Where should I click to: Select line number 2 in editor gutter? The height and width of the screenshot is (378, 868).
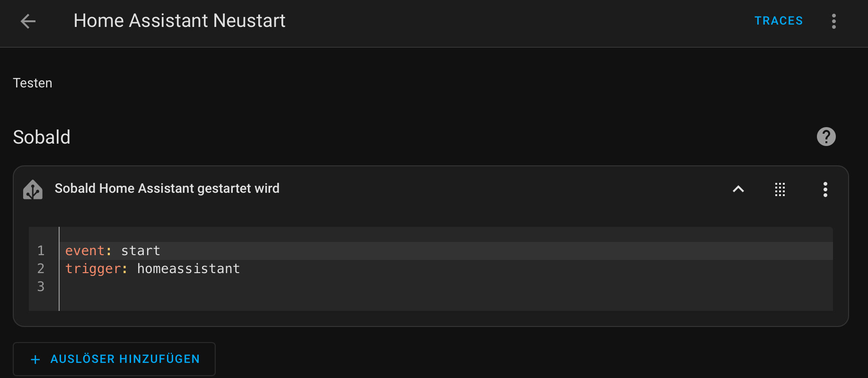pos(41,269)
